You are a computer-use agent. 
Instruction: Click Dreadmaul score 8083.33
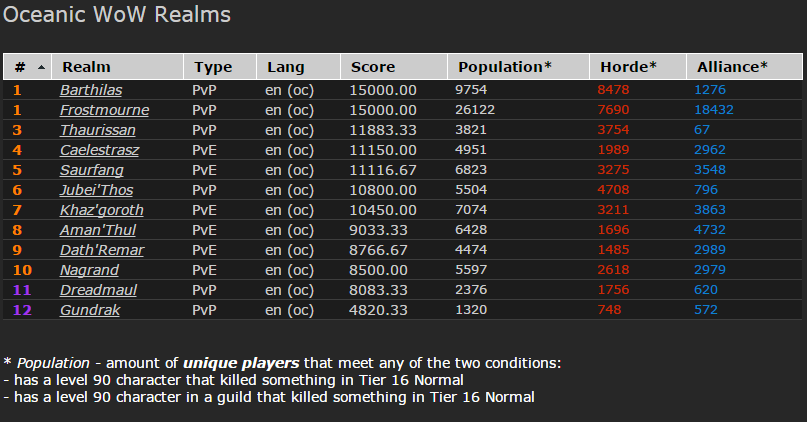(x=379, y=290)
